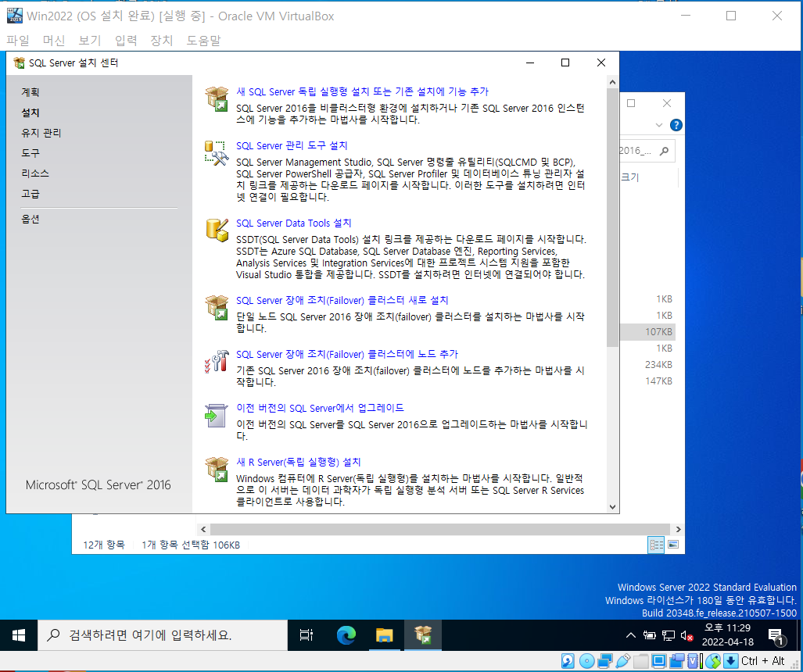Expand the Explorer ribbon chevron
The image size is (803, 672).
(x=659, y=125)
